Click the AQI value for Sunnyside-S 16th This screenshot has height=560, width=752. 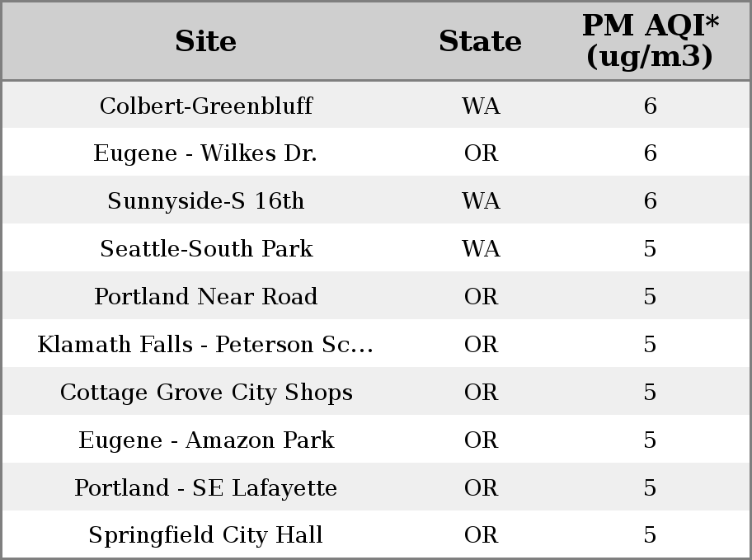coord(651,200)
